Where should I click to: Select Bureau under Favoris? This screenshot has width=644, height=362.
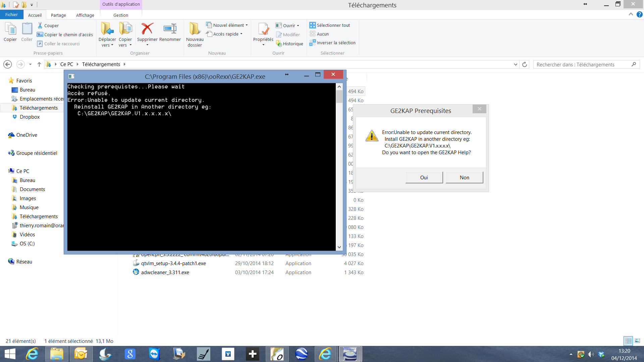pyautogui.click(x=28, y=90)
